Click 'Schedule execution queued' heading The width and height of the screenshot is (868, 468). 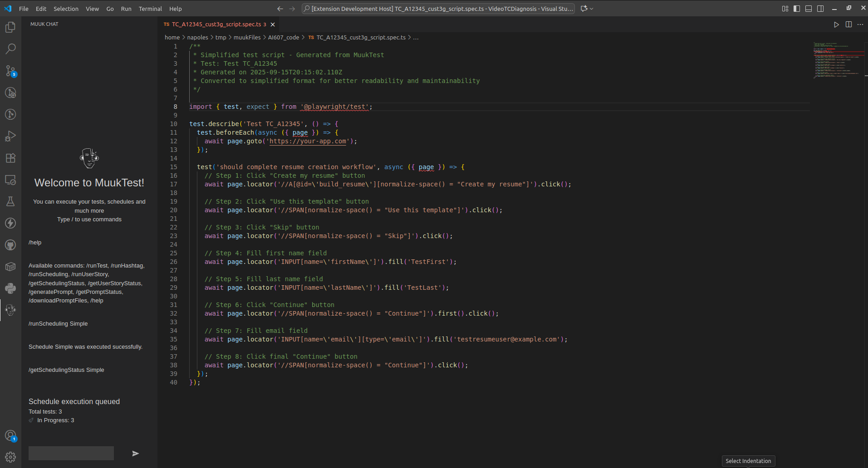(x=74, y=402)
